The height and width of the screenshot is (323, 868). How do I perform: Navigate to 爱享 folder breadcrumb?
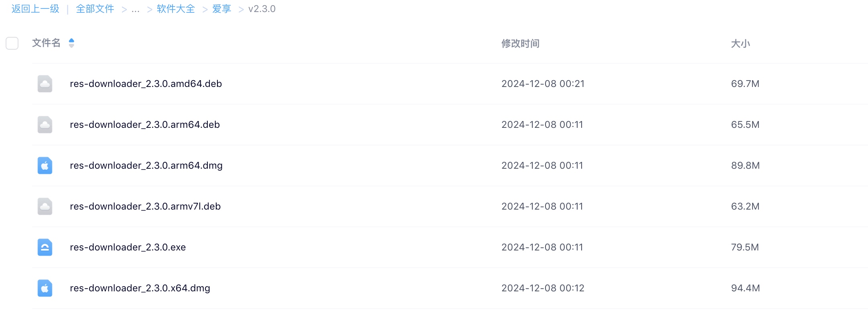pyautogui.click(x=221, y=9)
